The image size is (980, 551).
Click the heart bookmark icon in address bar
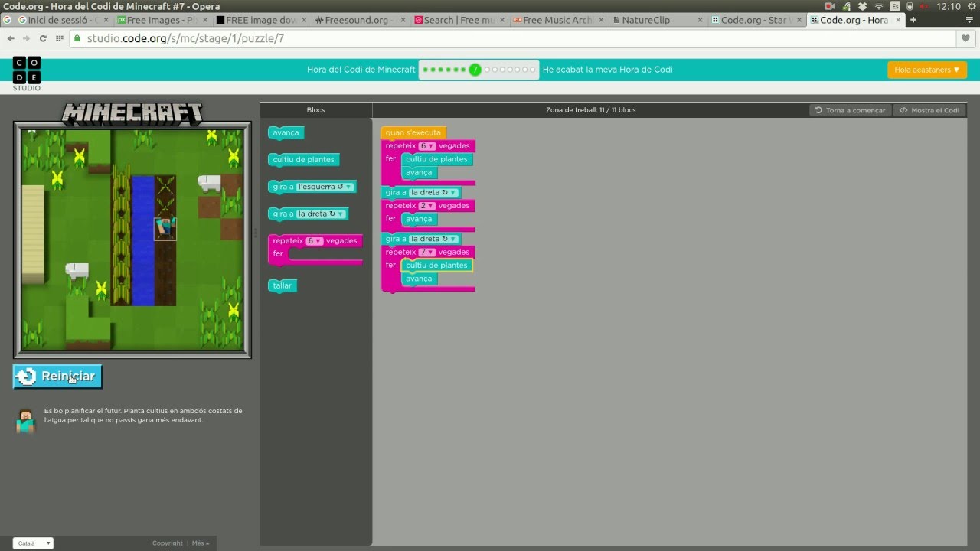(966, 38)
